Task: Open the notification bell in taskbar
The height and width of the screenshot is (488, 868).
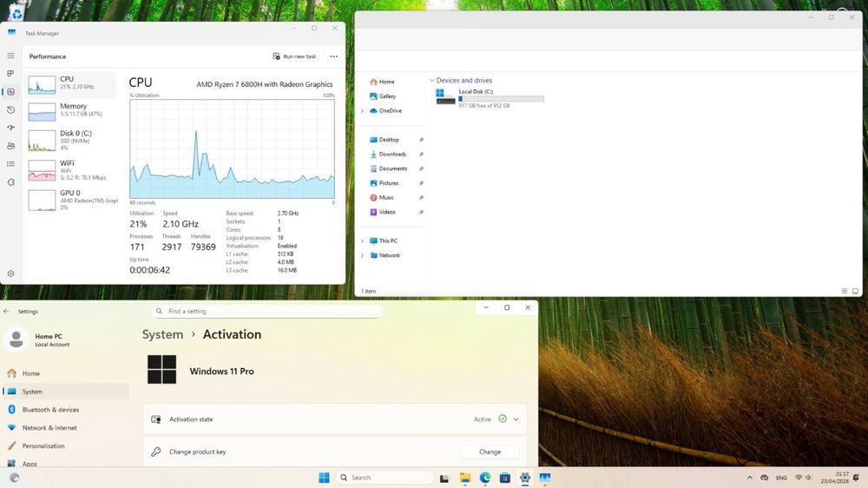Action: 857,478
